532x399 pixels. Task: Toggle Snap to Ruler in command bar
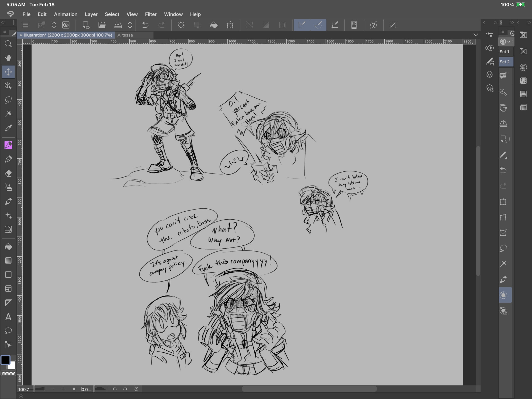pos(302,25)
